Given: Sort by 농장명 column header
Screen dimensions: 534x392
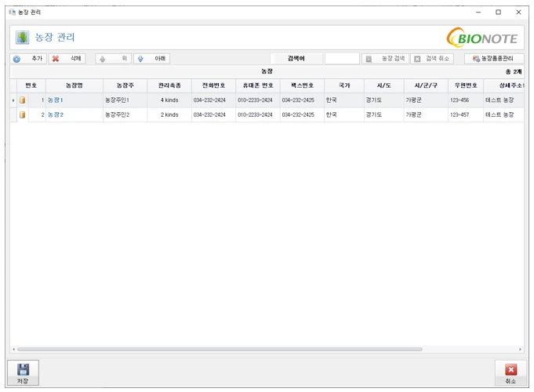Looking at the screenshot, I should 74,85.
